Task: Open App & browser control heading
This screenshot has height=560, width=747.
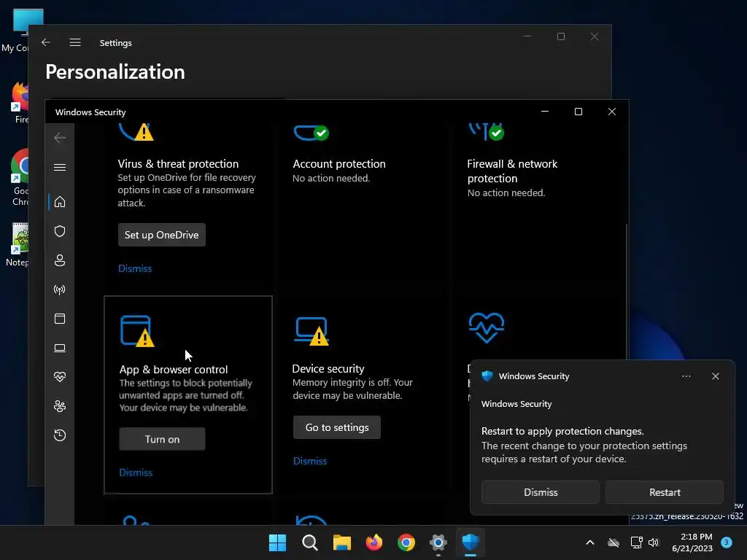Action: (174, 370)
